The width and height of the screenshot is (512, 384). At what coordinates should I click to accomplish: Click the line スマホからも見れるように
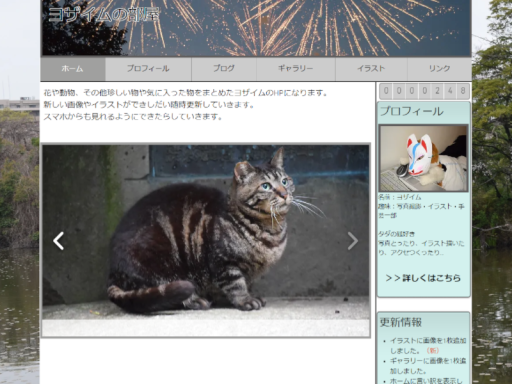133,117
